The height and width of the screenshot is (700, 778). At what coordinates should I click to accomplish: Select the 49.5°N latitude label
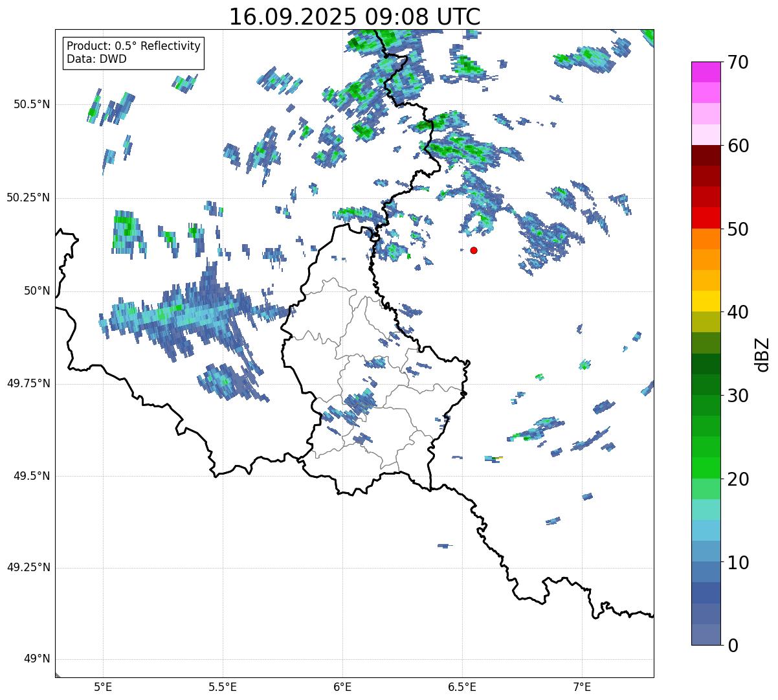click(x=32, y=476)
